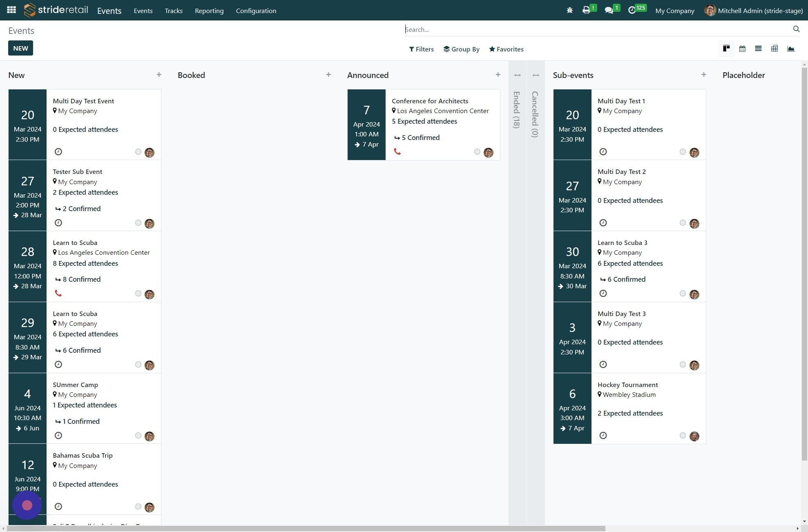Click the NEW button
This screenshot has height=532, width=808.
[x=20, y=48]
